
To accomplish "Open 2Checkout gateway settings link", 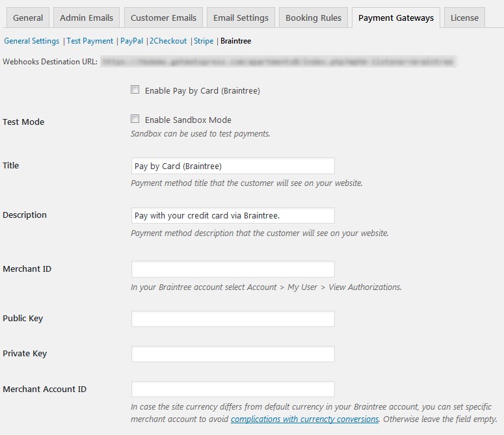I will click(168, 41).
